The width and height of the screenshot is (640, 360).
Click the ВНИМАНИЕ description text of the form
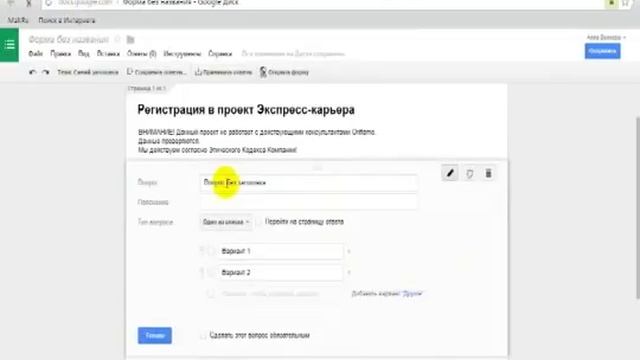click(257, 141)
